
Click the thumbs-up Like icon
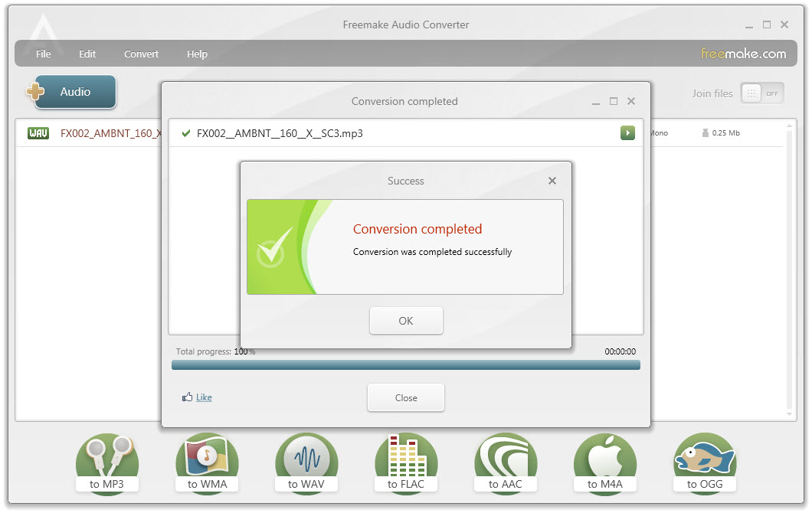(187, 397)
